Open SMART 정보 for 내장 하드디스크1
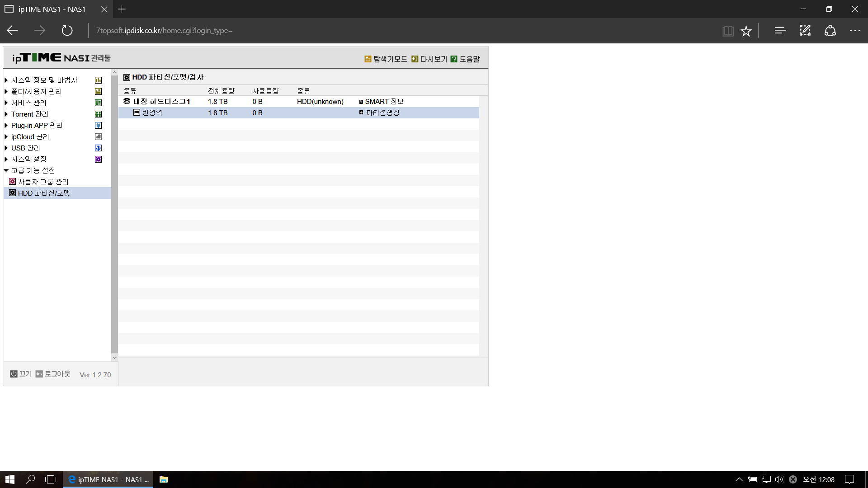The image size is (868, 488). [381, 102]
